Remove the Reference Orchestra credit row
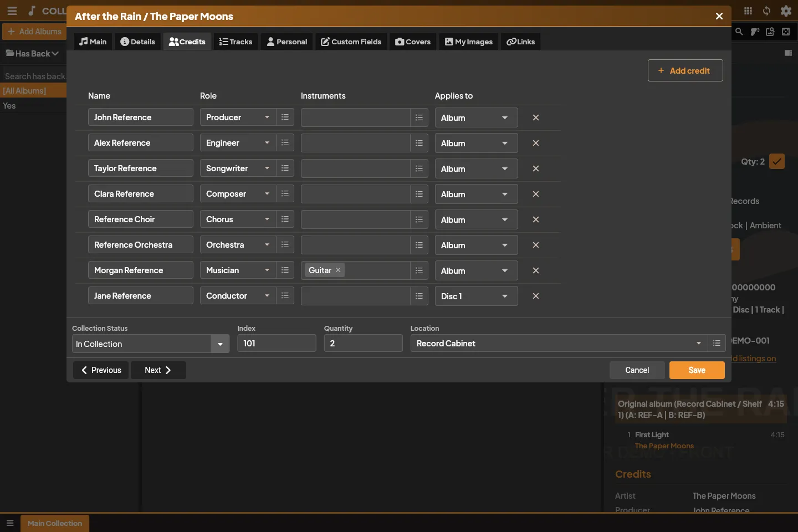 coord(536,245)
